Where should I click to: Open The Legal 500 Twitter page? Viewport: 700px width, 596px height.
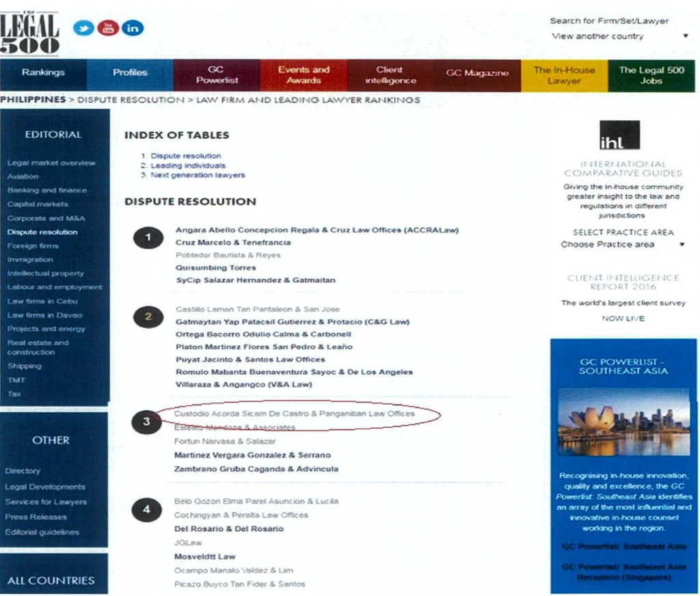click(83, 28)
